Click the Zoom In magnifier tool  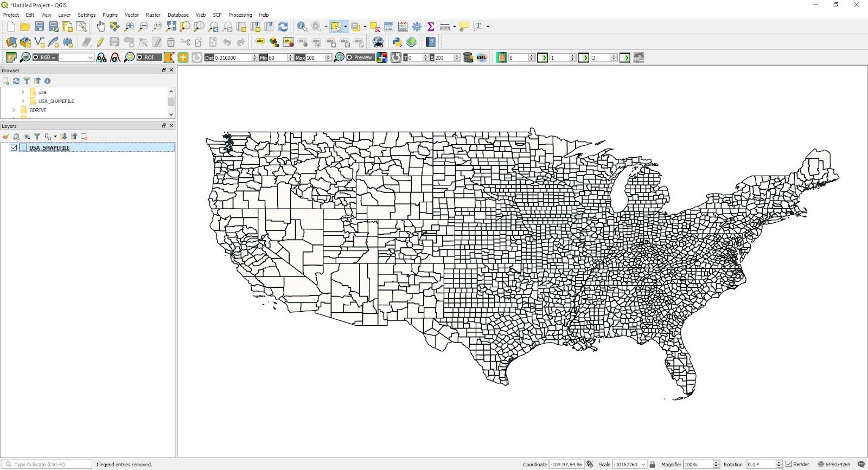129,27
